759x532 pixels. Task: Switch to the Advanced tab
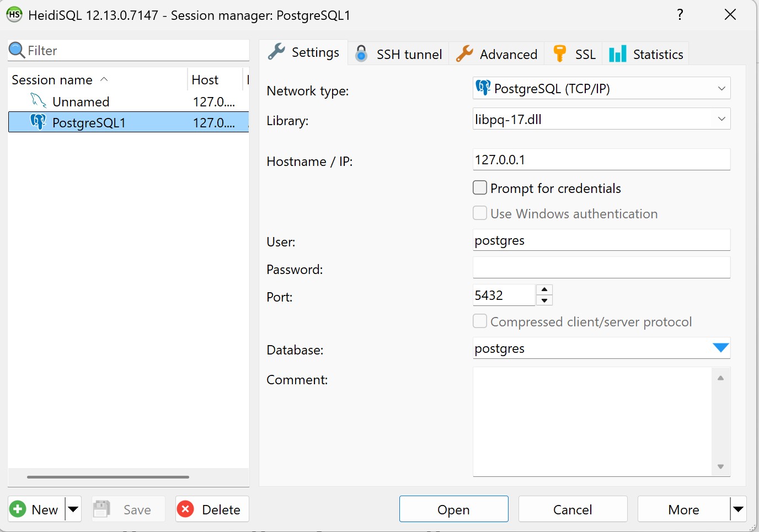(x=496, y=53)
